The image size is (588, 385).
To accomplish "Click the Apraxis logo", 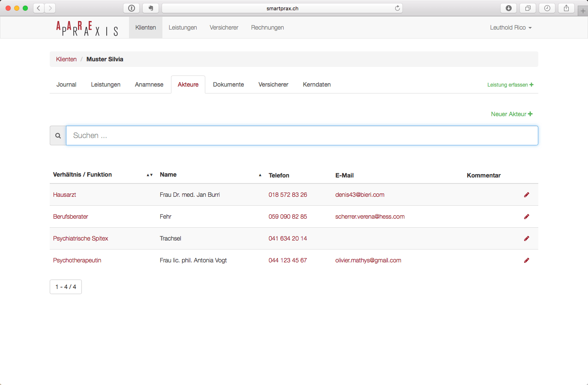I will click(87, 28).
